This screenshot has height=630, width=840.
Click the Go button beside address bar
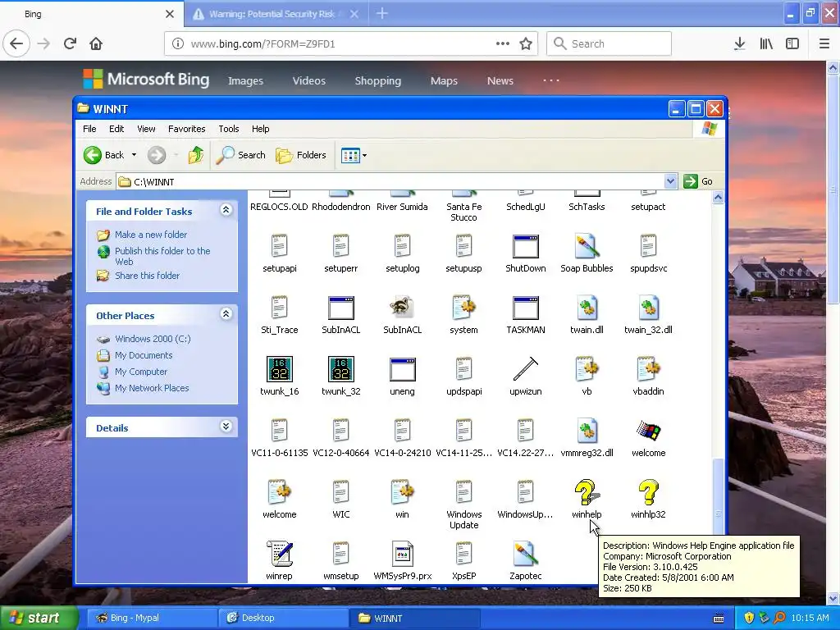click(699, 181)
